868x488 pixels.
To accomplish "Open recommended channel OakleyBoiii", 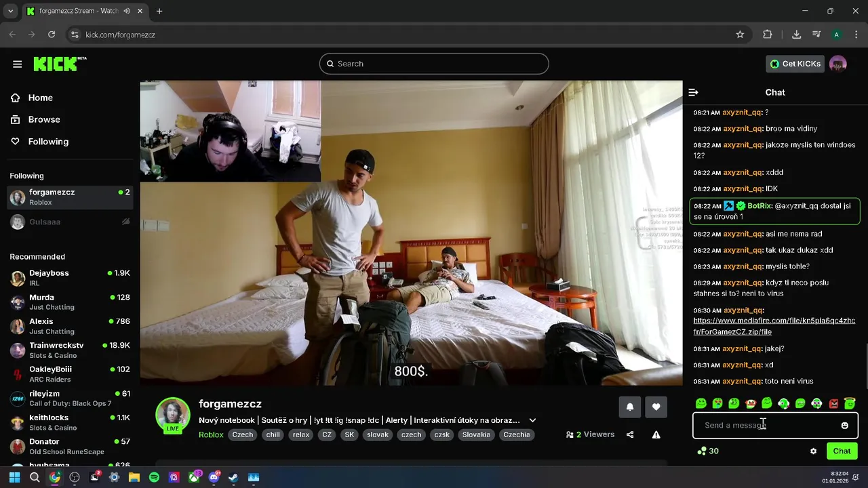I will [x=70, y=374].
